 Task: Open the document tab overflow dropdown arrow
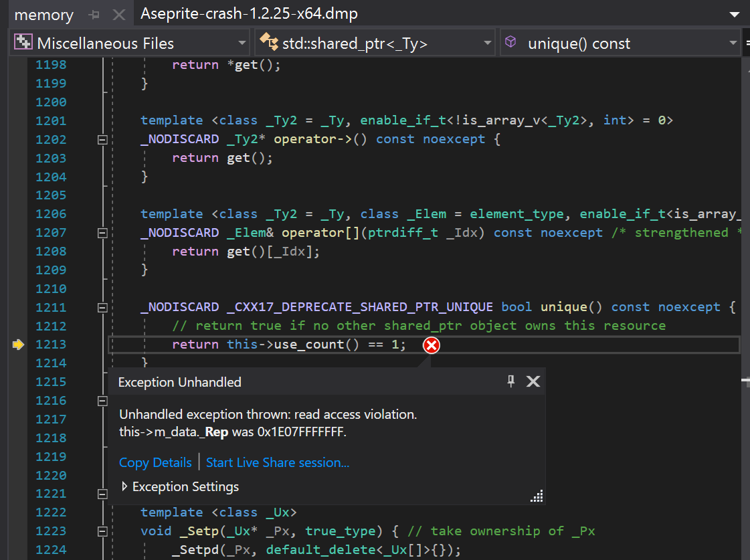734,14
